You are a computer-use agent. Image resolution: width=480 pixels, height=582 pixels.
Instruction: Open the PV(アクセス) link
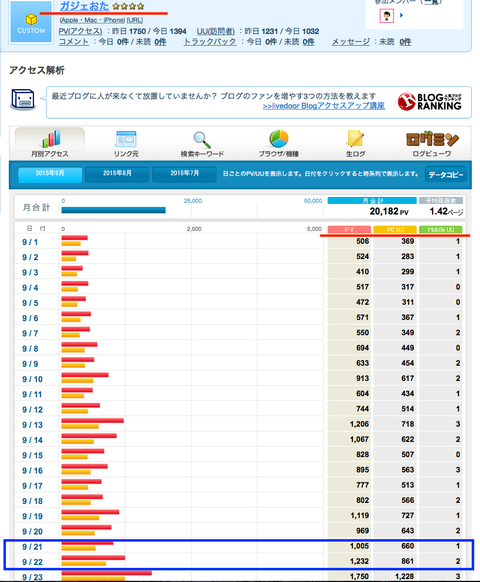pos(81,31)
